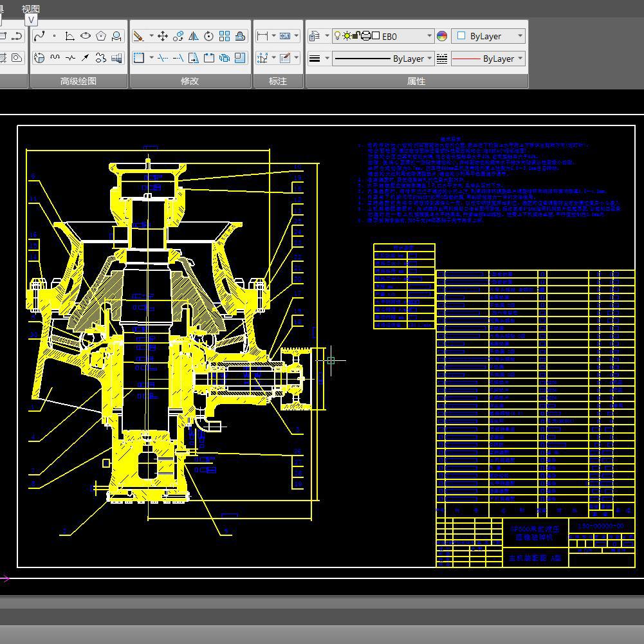The height and width of the screenshot is (644, 644).
Task: Expand the 修改 panel title
Action: pos(190,81)
